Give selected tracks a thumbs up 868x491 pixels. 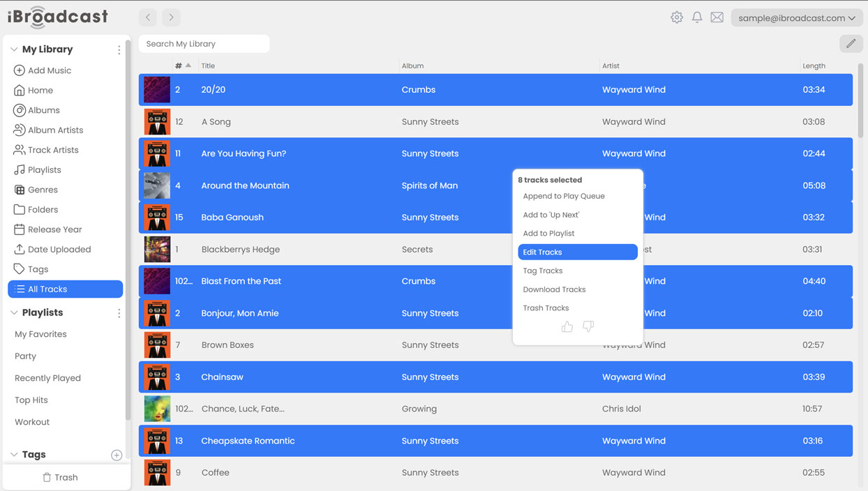[567, 326]
